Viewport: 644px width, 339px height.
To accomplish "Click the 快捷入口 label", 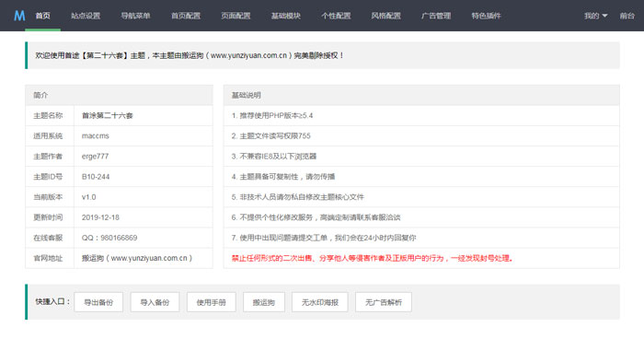I will (x=52, y=302).
